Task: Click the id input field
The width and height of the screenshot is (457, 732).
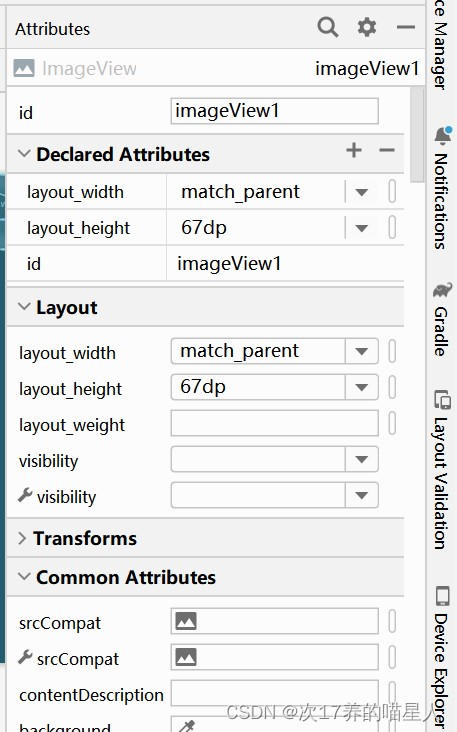Action: pos(274,111)
